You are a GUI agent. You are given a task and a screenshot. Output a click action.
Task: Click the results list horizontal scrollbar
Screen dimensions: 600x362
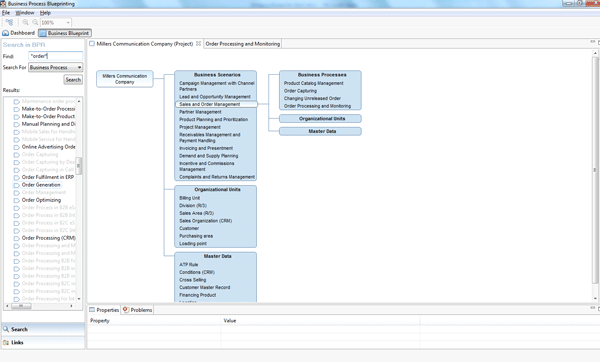tap(39, 306)
